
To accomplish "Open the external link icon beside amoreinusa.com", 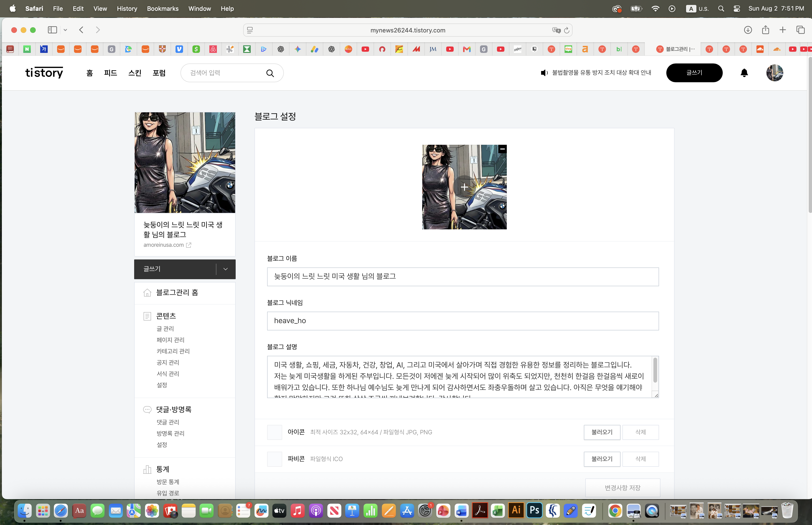I will click(188, 245).
